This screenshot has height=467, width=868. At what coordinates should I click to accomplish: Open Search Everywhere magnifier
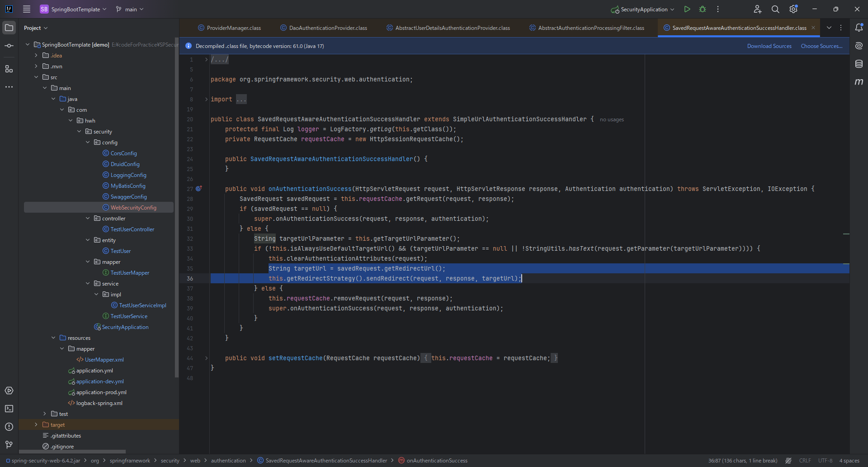[775, 9]
